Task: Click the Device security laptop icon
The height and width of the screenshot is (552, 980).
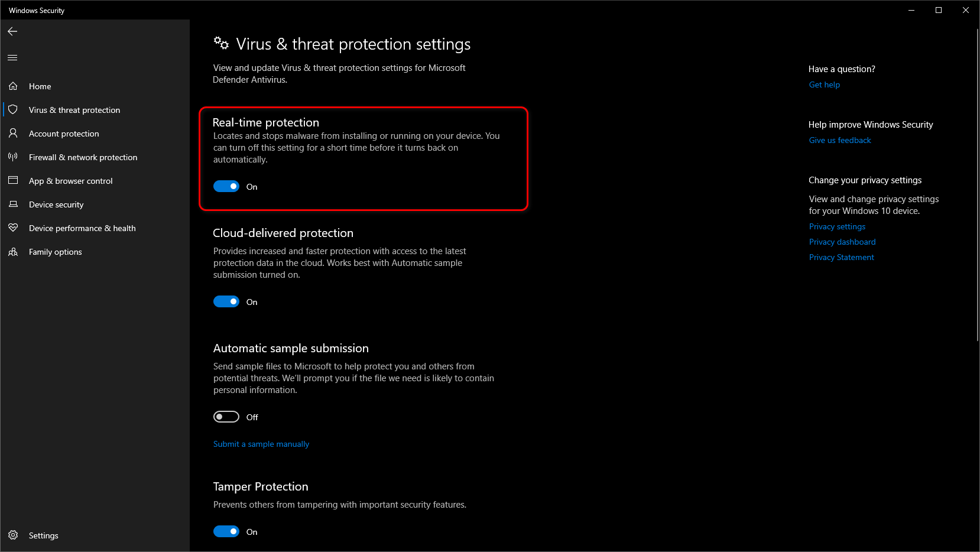Action: pos(13,204)
